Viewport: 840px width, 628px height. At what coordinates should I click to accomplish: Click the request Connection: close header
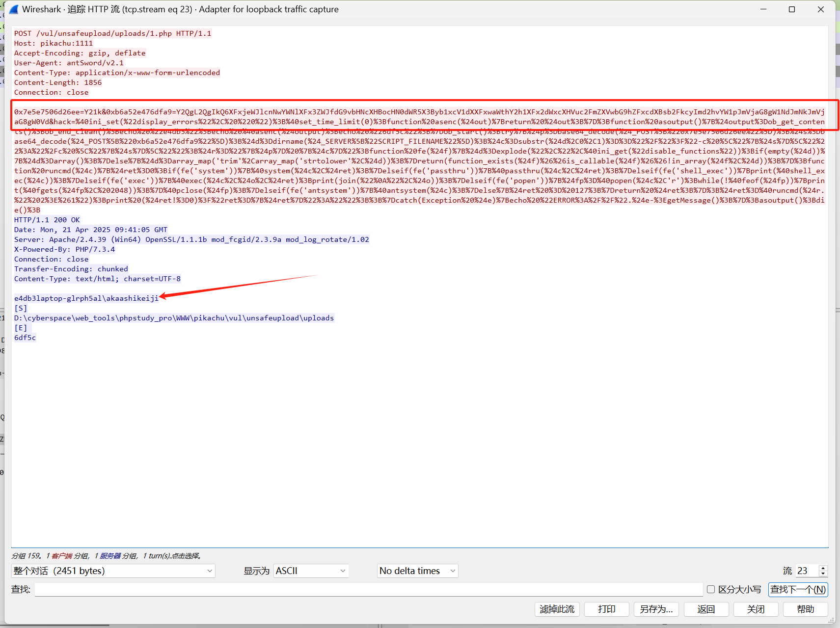(51, 92)
